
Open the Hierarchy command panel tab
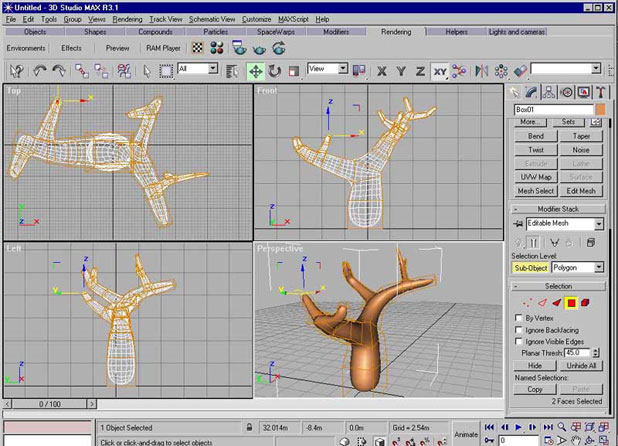point(550,92)
